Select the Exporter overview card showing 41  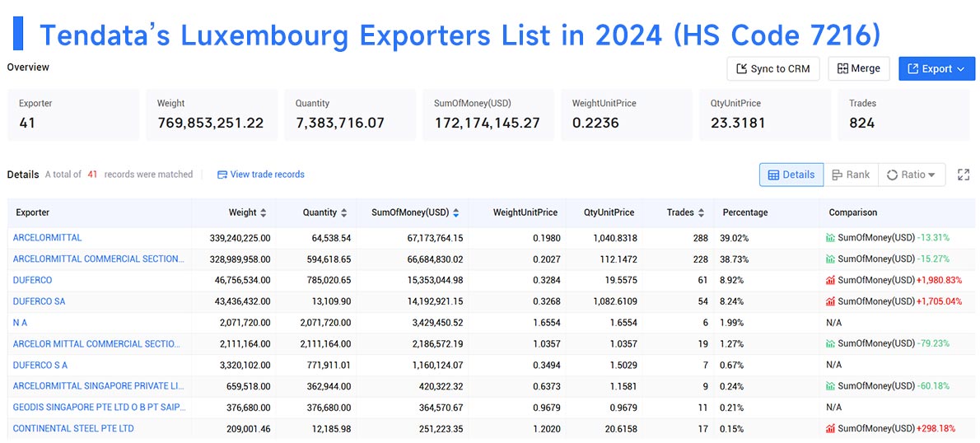[73, 114]
